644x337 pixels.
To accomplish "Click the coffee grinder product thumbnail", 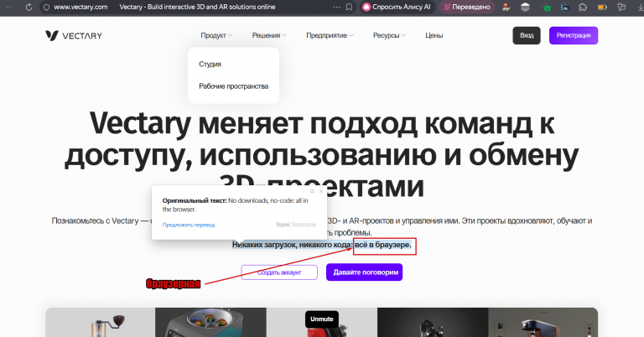I will click(x=101, y=323).
